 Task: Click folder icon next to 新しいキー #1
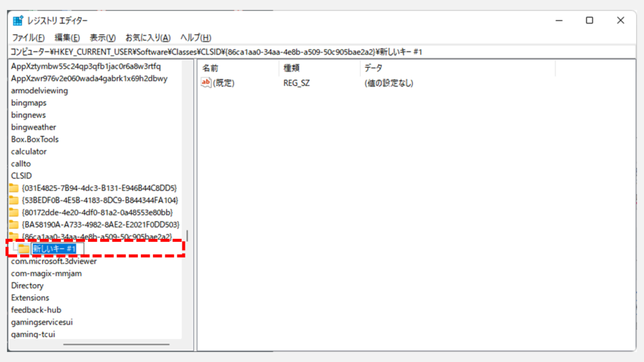[x=24, y=250]
